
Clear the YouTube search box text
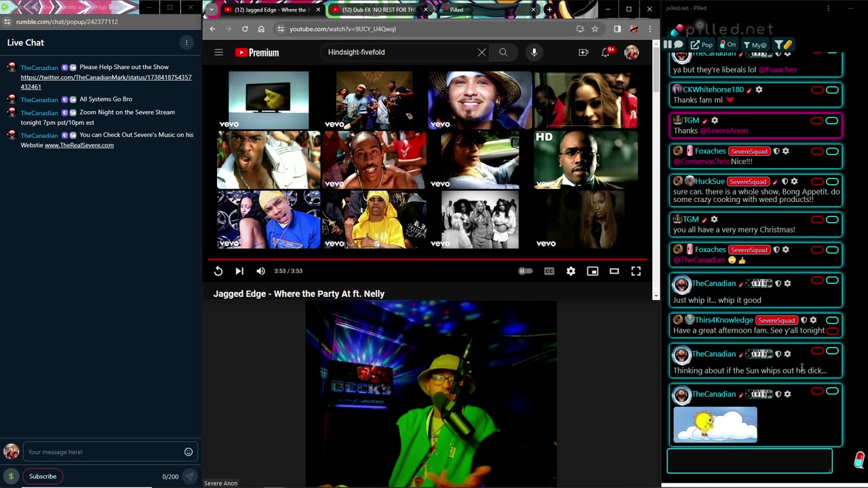point(481,52)
